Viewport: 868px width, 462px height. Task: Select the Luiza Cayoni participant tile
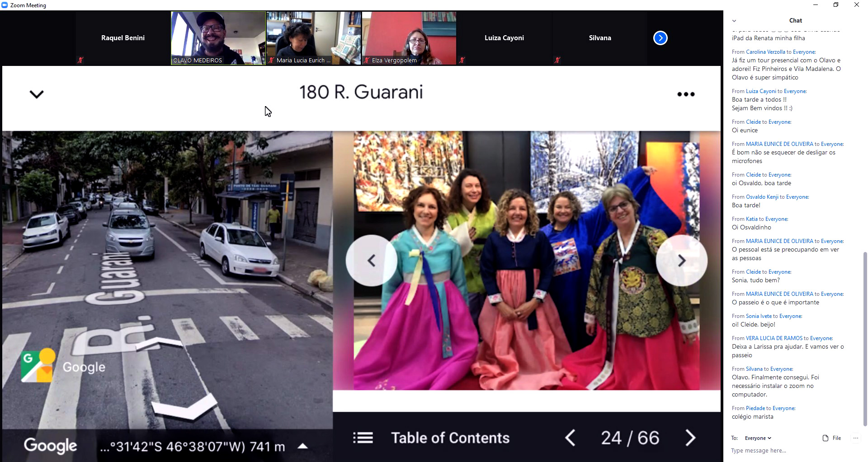(x=504, y=38)
